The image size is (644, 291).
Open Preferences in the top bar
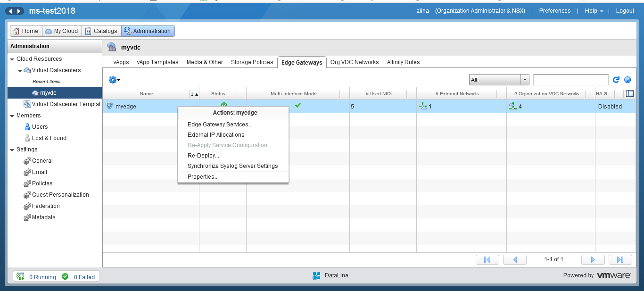point(555,11)
